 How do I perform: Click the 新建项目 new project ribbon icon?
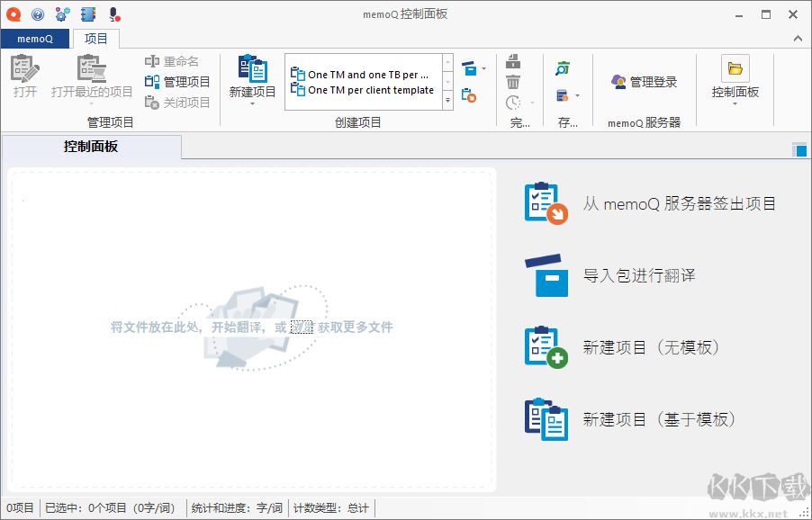(x=252, y=68)
